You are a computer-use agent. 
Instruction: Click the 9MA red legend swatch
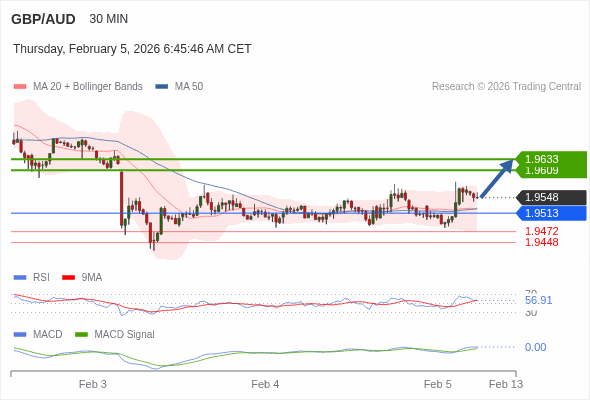click(x=68, y=278)
